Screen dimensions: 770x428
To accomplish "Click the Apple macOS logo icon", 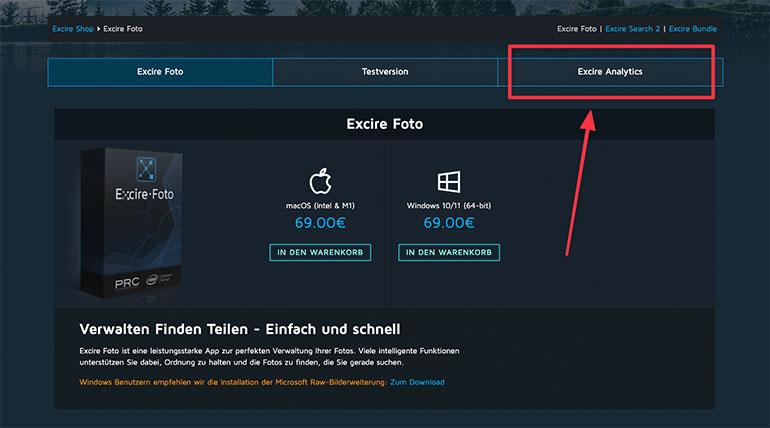I will (320, 181).
